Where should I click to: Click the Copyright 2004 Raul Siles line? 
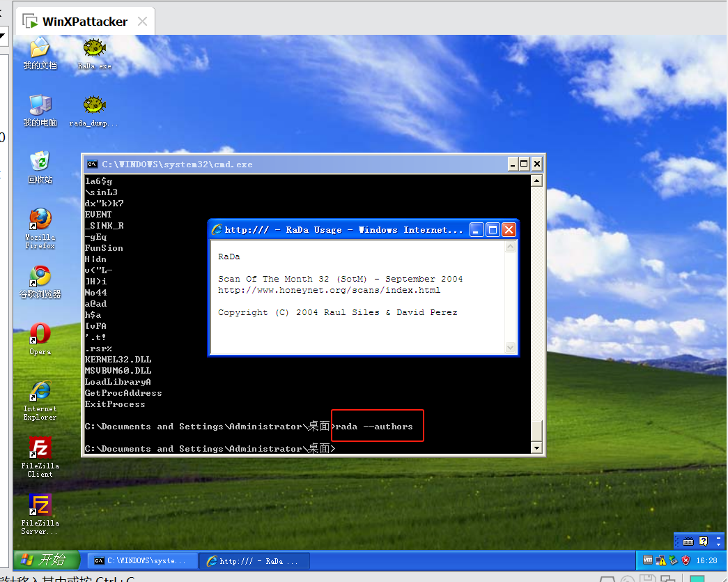338,312
